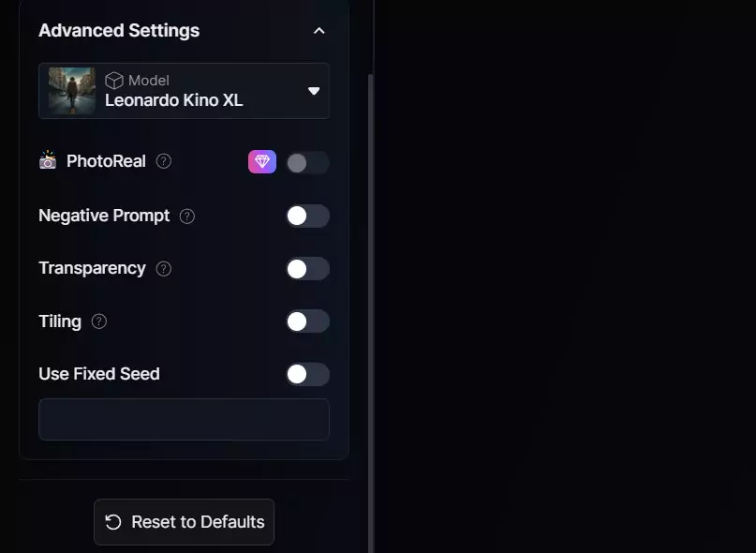Screen dimensions: 756x553
Task: Click the Model cube icon
Action: pyautogui.click(x=113, y=81)
